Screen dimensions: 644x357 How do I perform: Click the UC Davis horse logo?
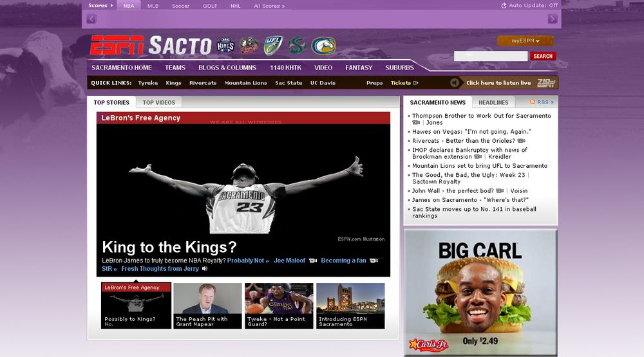323,46
